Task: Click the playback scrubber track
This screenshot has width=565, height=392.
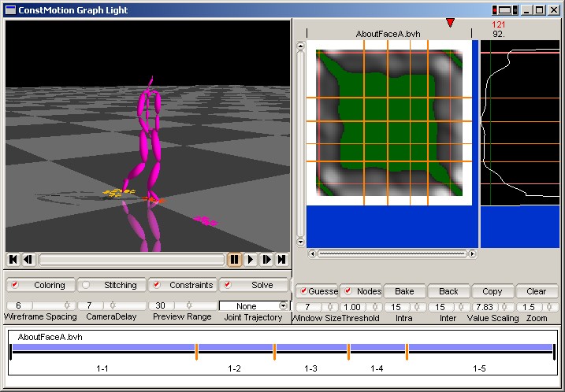Action: [132, 259]
